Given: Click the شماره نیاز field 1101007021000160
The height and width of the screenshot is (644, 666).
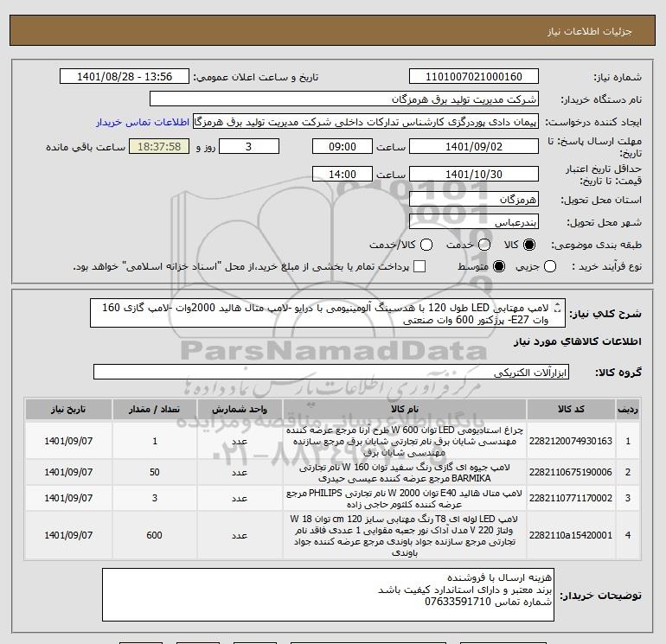Looking at the screenshot, I should click(474, 76).
